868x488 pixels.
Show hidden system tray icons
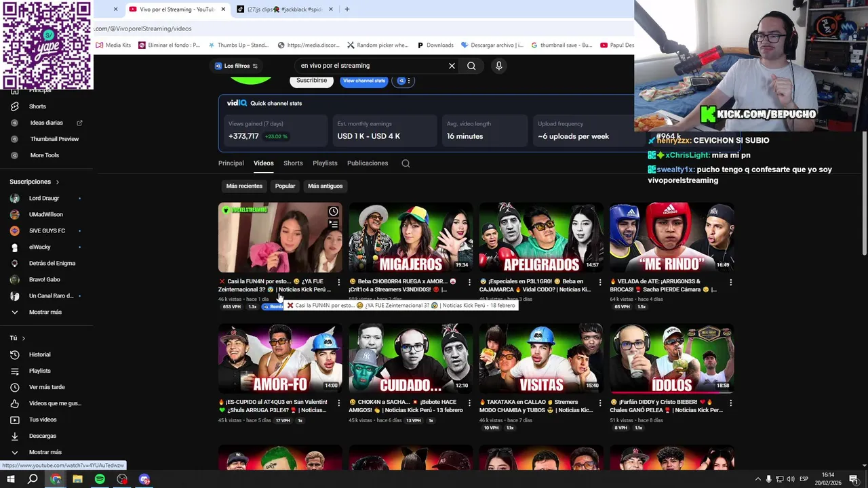pyautogui.click(x=758, y=479)
